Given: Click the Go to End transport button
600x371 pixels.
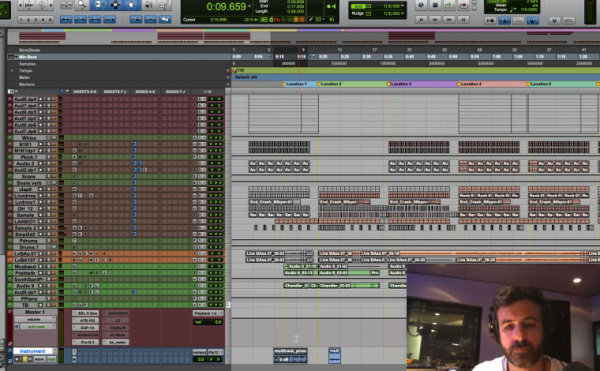Looking at the screenshot, I should 463,19.
